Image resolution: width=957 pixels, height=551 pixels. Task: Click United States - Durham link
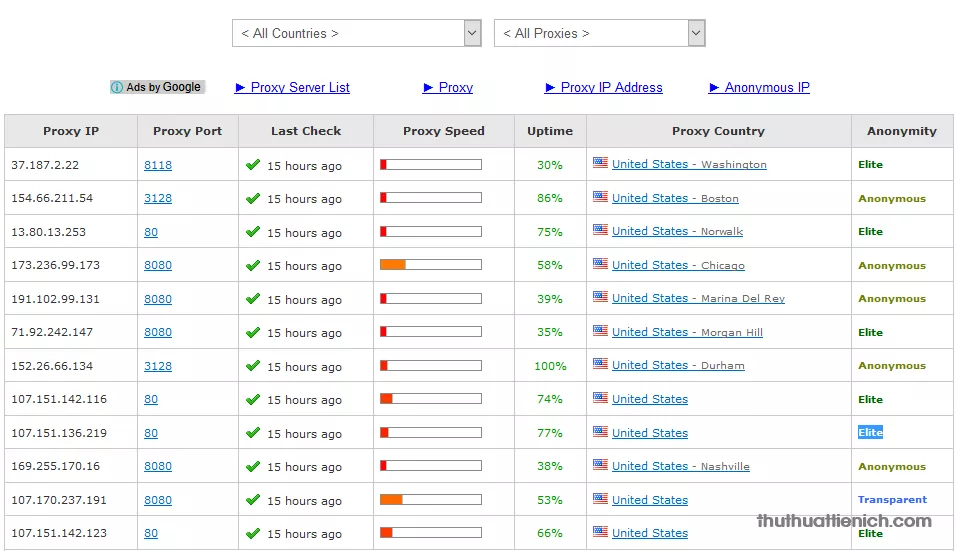[x=678, y=366]
